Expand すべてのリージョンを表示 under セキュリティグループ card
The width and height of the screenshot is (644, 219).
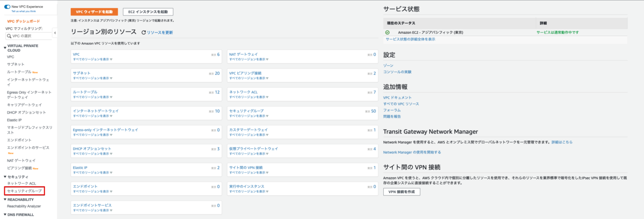pyautogui.click(x=249, y=116)
